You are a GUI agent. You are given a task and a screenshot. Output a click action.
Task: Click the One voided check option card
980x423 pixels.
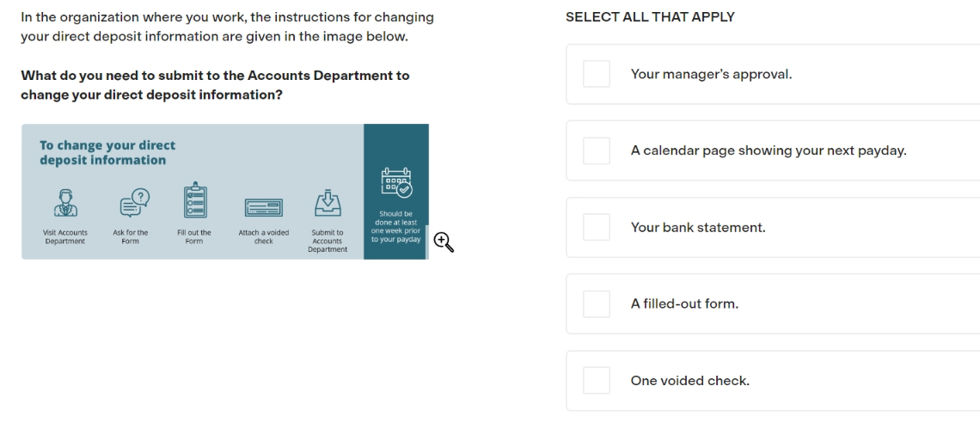(x=773, y=381)
